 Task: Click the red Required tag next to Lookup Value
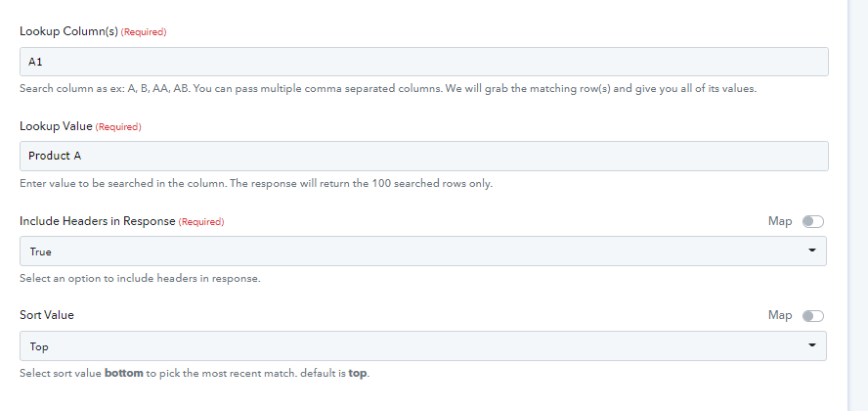click(x=118, y=127)
